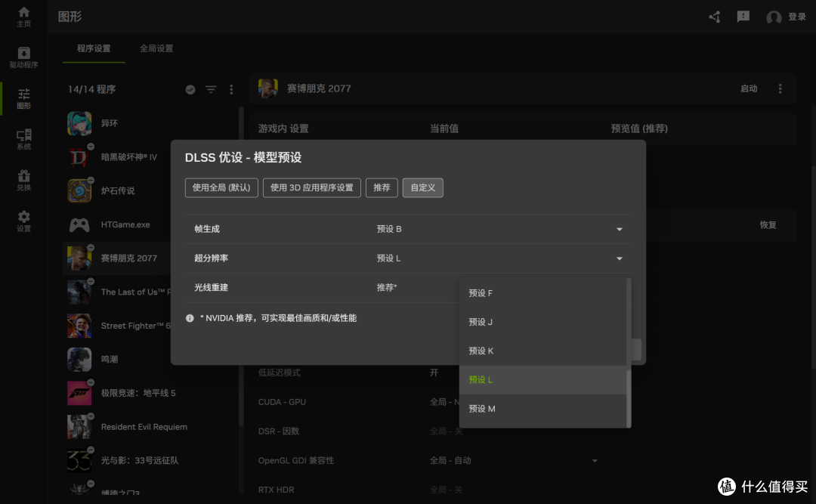Pick 预设 J from dropdown list
Viewport: 816px width, 504px height.
click(x=542, y=323)
